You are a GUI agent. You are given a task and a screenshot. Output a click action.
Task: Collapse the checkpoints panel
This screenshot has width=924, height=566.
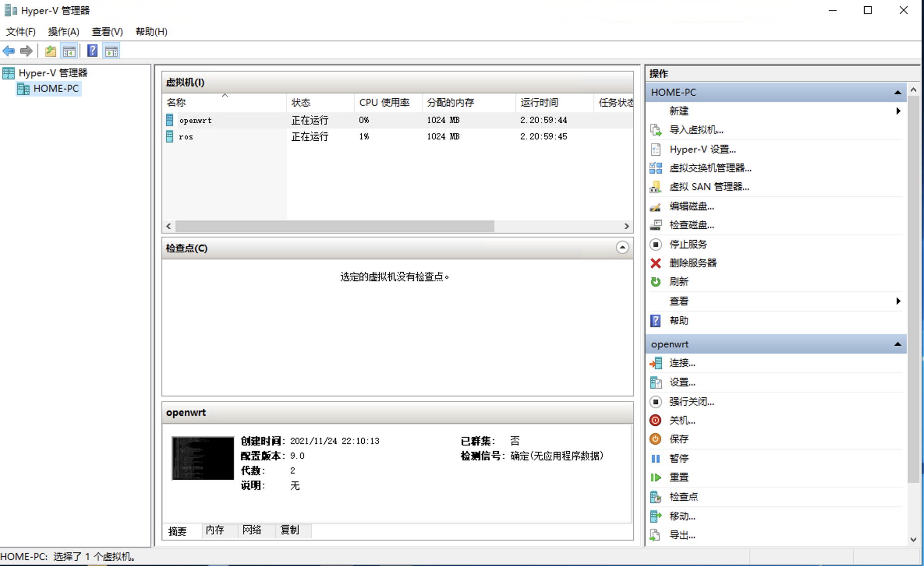coord(622,247)
